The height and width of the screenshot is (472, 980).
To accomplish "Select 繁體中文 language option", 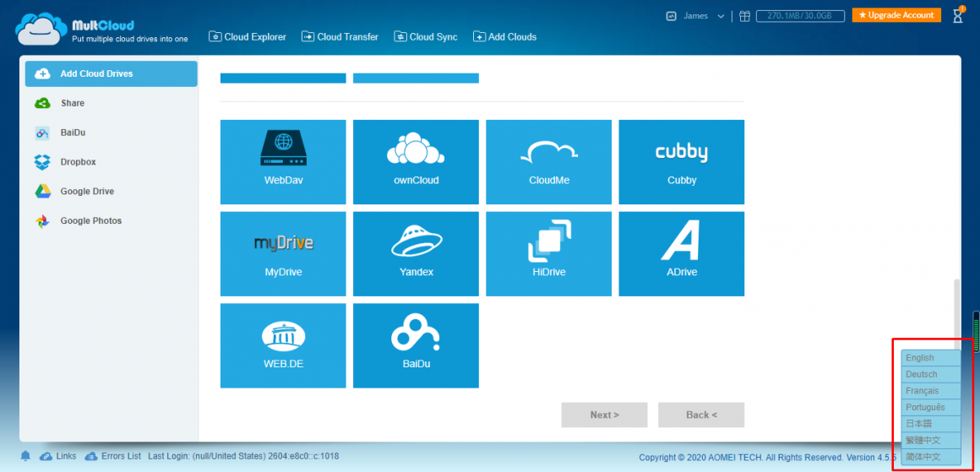I will click(x=931, y=440).
